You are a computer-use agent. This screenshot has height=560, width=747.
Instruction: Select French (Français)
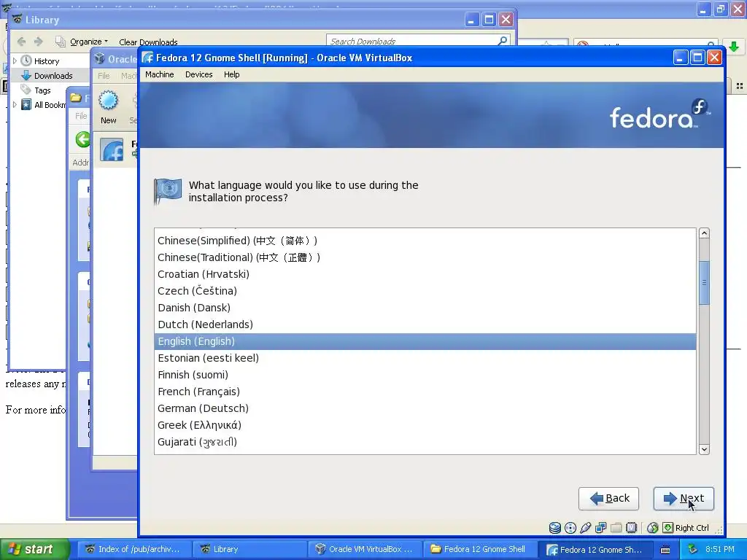[425, 392]
